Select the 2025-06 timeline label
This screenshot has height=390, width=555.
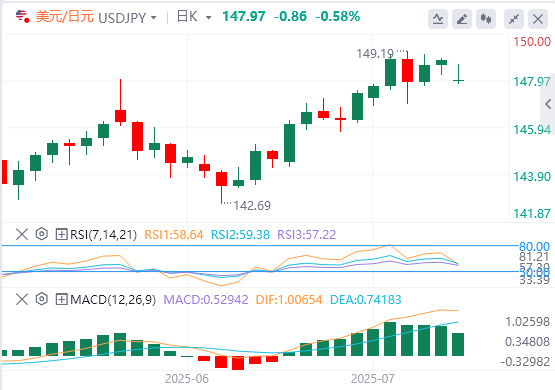tap(187, 379)
